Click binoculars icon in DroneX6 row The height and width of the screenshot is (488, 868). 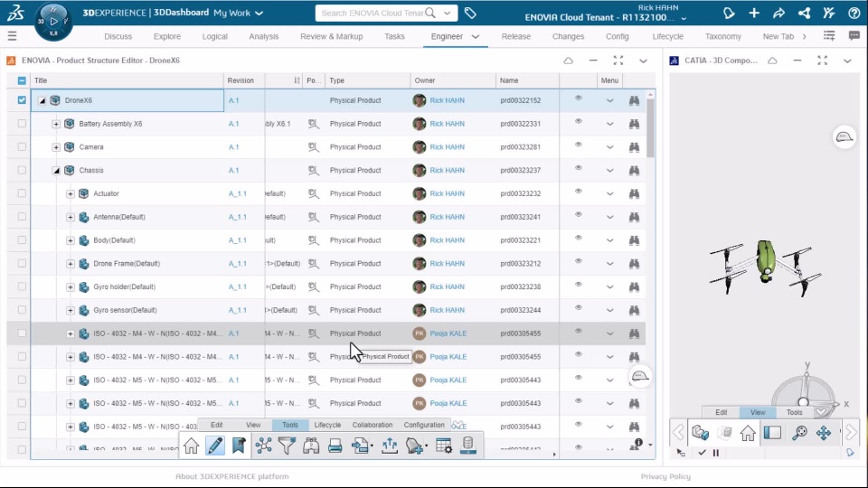[634, 100]
